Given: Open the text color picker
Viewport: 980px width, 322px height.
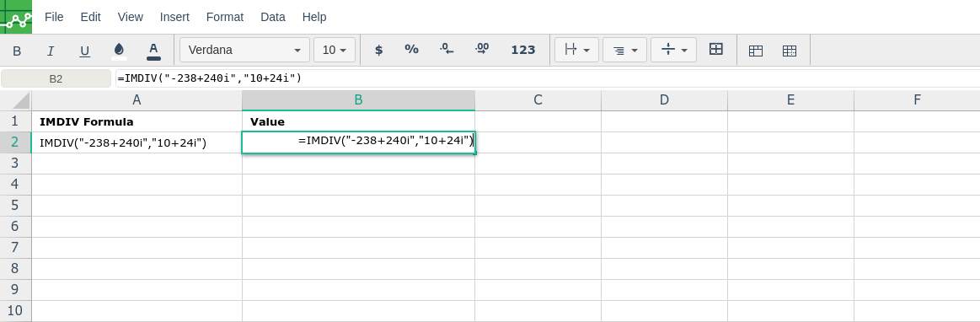Looking at the screenshot, I should [153, 50].
